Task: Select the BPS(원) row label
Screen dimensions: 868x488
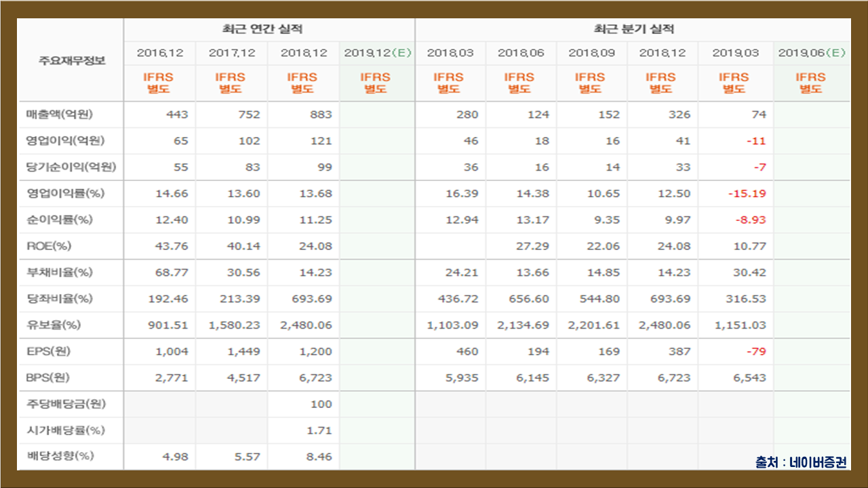Action: (49, 378)
